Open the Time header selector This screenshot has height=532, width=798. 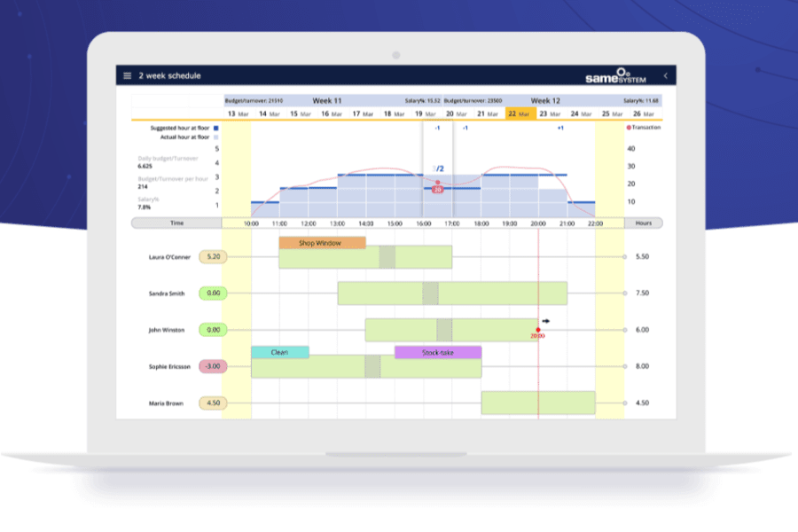click(177, 223)
